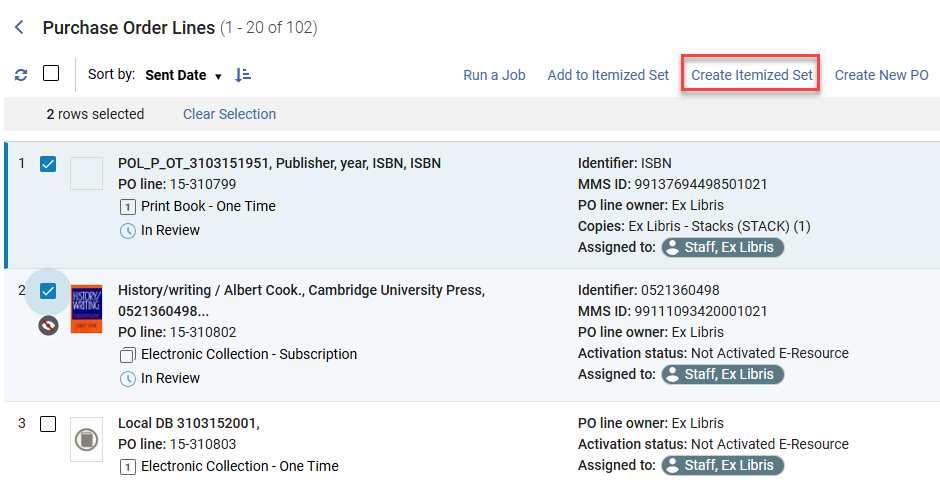Click In Review clock icon in row 2
The width and height of the screenshot is (940, 480).
(128, 379)
